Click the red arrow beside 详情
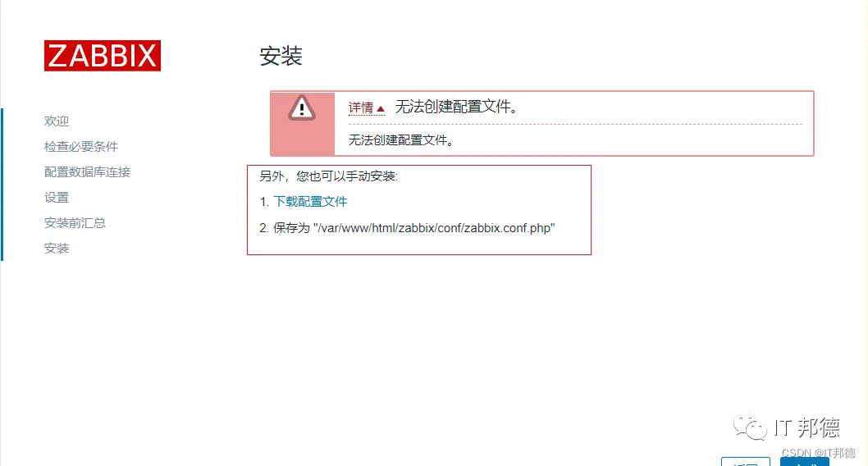868x466 pixels. 381,109
